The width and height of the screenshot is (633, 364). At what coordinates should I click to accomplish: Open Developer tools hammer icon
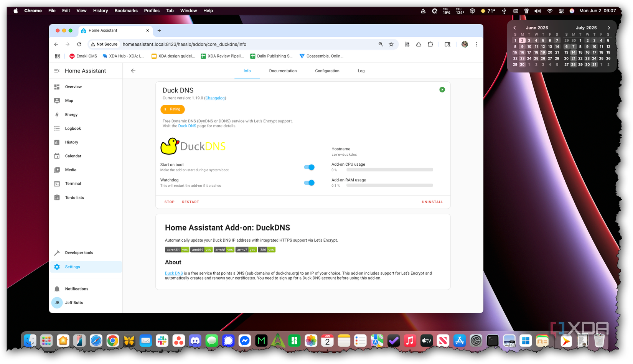(57, 253)
